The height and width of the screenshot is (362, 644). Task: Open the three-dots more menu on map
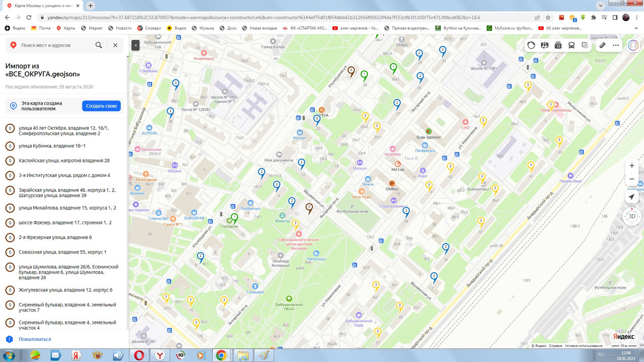pyautogui.click(x=616, y=45)
